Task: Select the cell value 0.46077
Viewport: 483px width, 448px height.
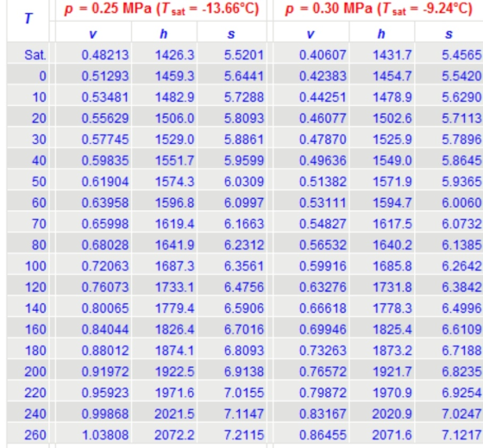Action: point(323,118)
